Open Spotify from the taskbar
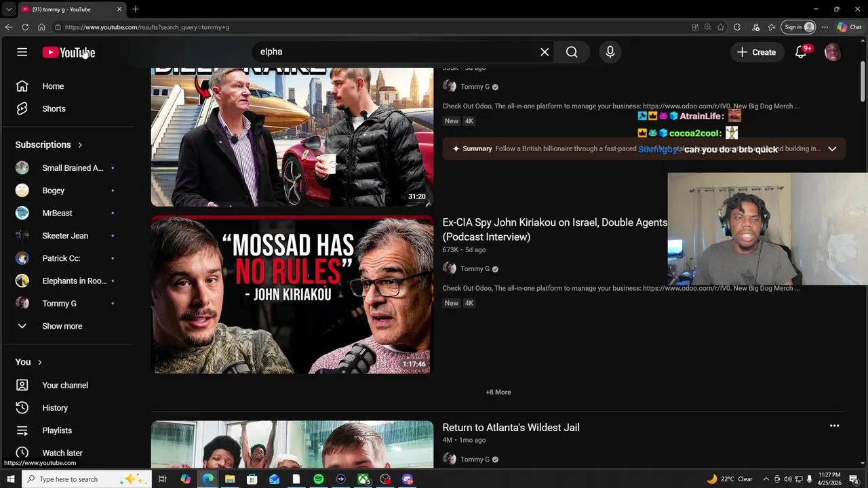This screenshot has width=868, height=488. pos(319,479)
